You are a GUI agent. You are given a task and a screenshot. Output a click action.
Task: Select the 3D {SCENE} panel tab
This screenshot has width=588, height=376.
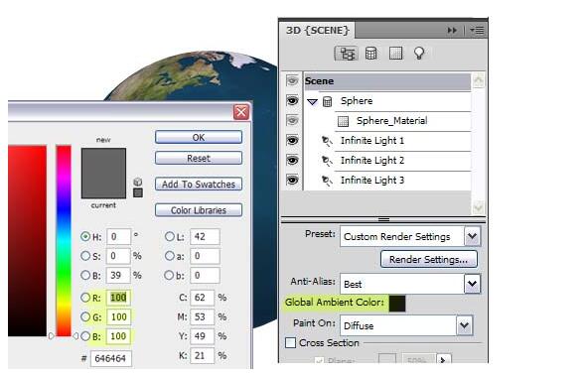click(317, 30)
